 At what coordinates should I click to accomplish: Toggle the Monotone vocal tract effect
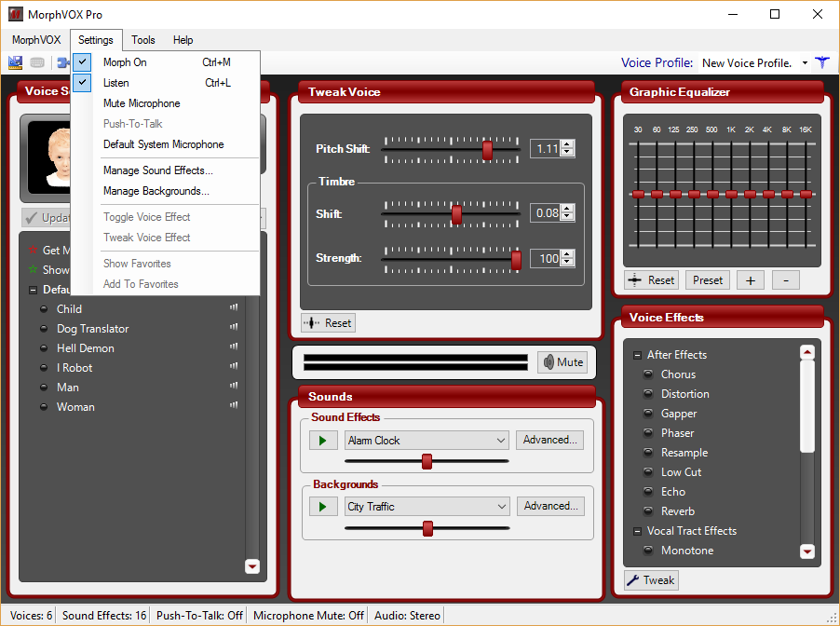point(648,551)
